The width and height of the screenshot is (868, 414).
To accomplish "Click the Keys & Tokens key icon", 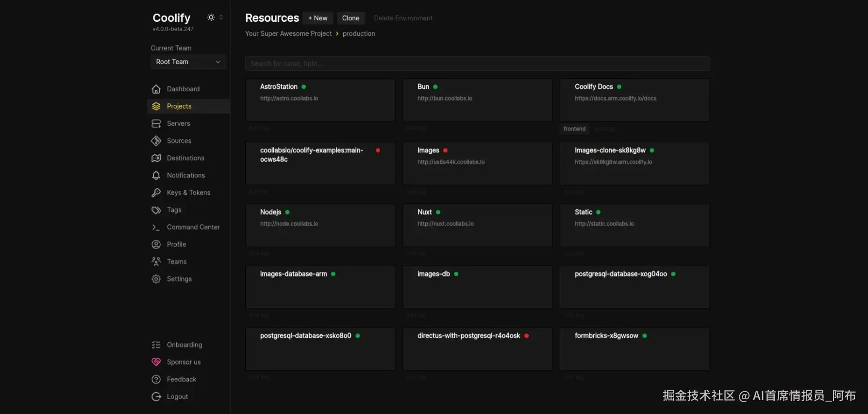I will pyautogui.click(x=156, y=193).
